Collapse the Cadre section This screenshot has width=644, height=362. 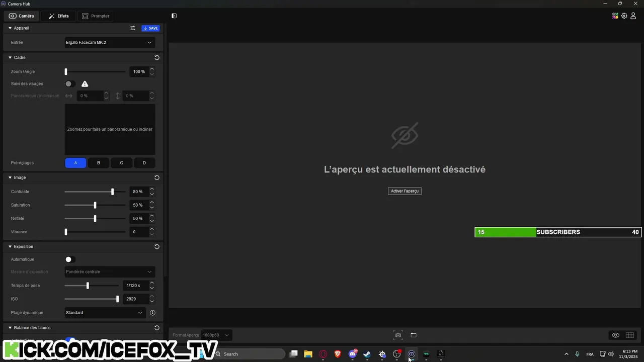(10, 58)
